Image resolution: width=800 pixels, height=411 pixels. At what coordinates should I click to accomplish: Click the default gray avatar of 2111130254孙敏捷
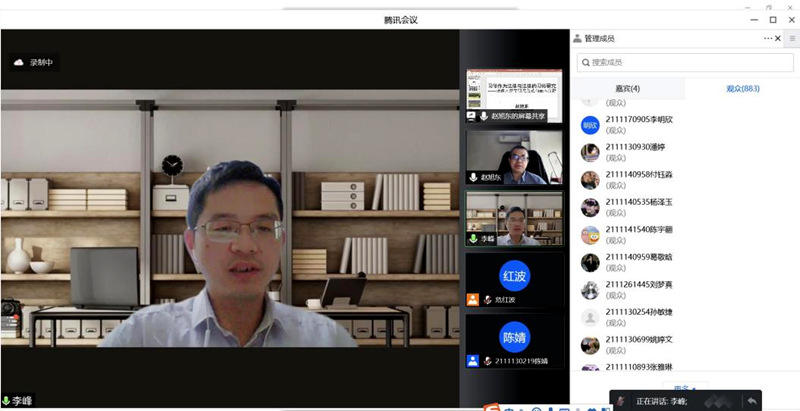(x=590, y=318)
